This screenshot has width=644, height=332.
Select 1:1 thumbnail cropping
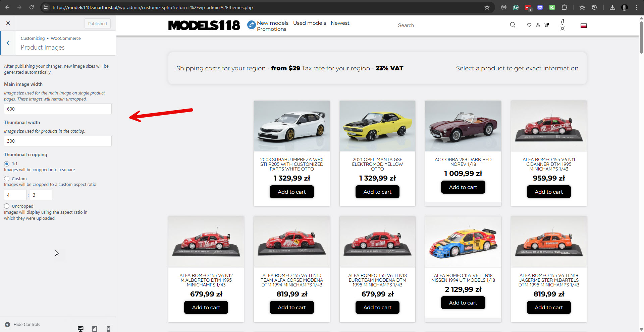point(7,164)
